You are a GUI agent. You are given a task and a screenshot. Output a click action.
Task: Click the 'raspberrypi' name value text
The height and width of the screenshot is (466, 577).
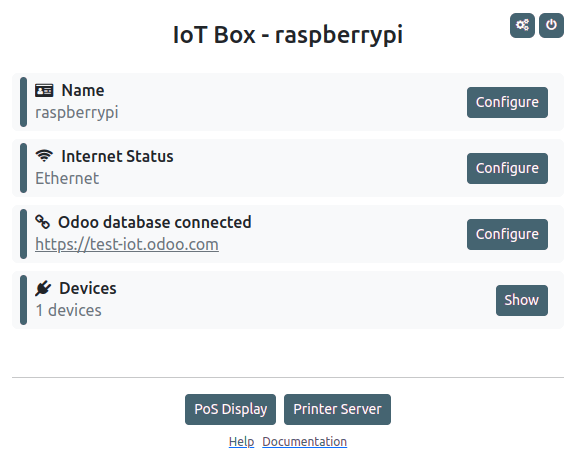pos(77,113)
